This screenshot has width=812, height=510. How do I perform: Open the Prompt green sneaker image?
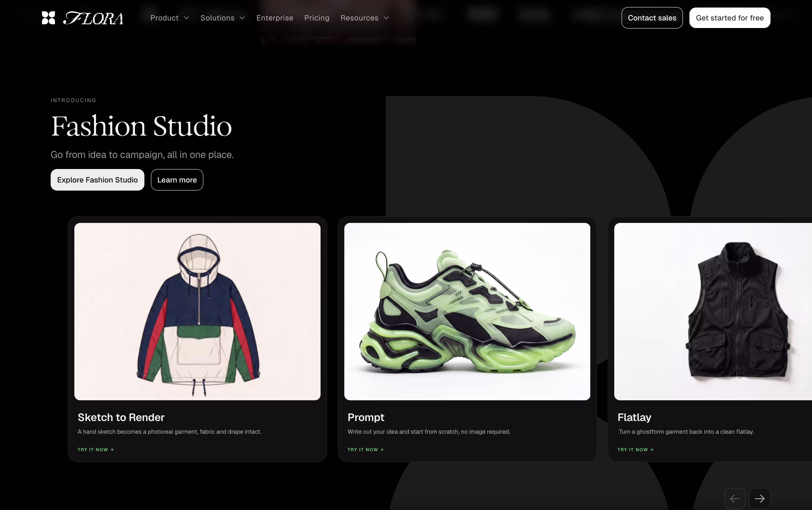point(467,311)
